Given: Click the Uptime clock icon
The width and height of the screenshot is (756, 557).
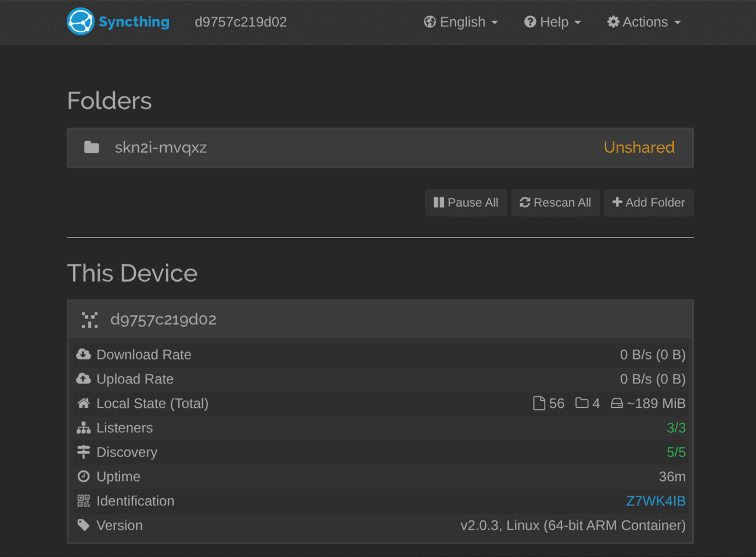Looking at the screenshot, I should (x=84, y=476).
